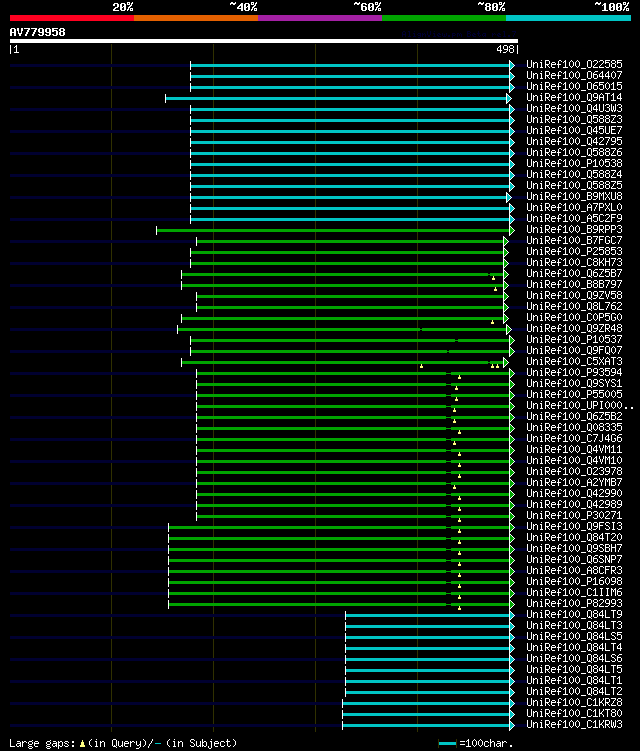
Task: Open hit UniRef100_Q4U3W3
Action: click(574, 108)
